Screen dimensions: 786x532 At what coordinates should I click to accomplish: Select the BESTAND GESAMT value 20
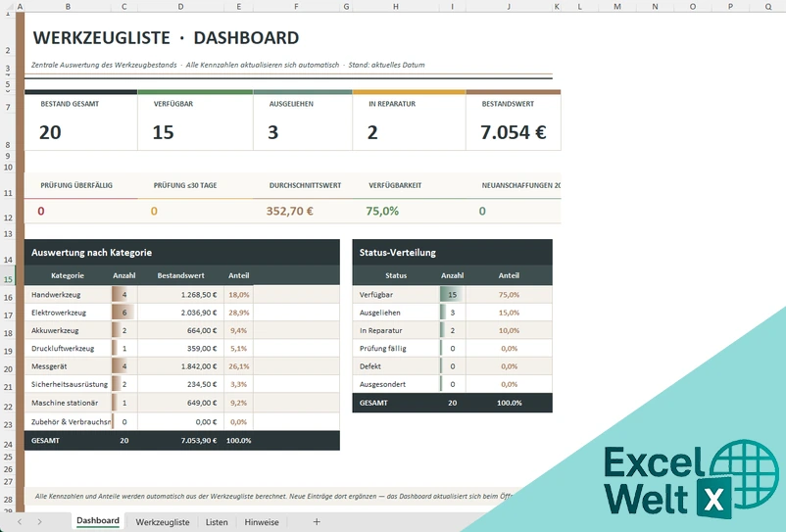pos(50,132)
